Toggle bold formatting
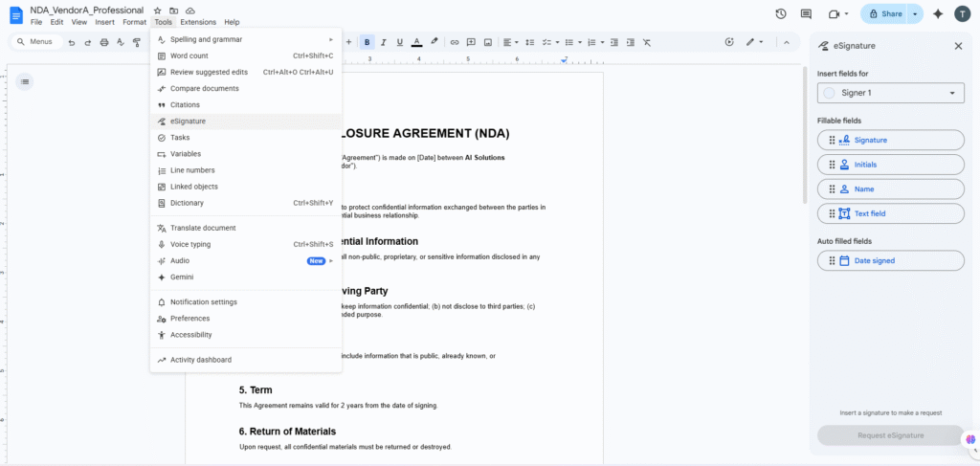The image size is (980, 466). (x=367, y=42)
